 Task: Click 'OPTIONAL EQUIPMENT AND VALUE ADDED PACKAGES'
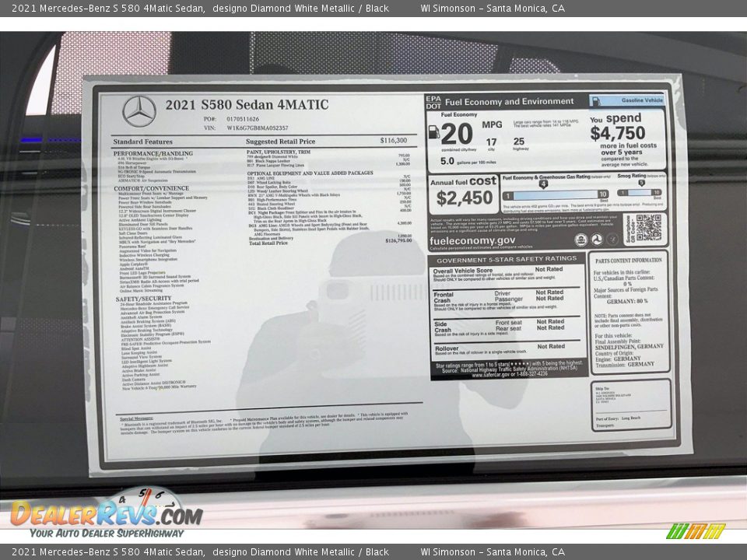(310, 173)
